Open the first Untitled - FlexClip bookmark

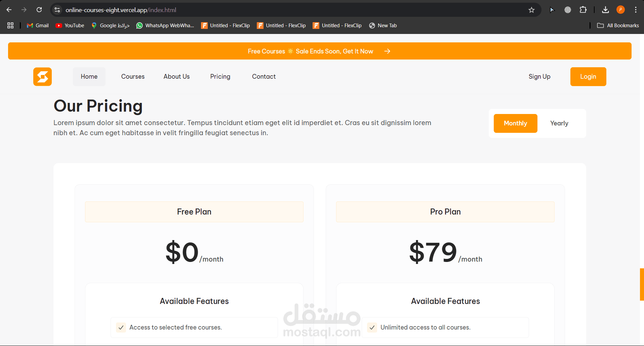[226, 26]
